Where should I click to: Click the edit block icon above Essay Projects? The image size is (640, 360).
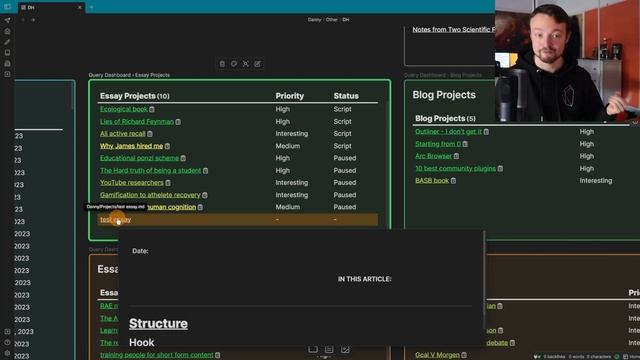[258, 64]
